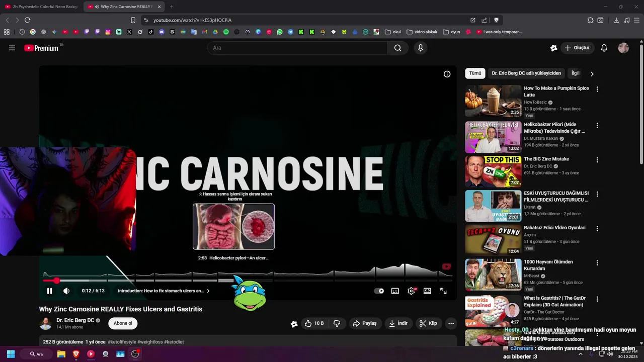This screenshot has width=644, height=362.
Task: Click the #ketolifestyle hashtag
Action: coord(122,342)
